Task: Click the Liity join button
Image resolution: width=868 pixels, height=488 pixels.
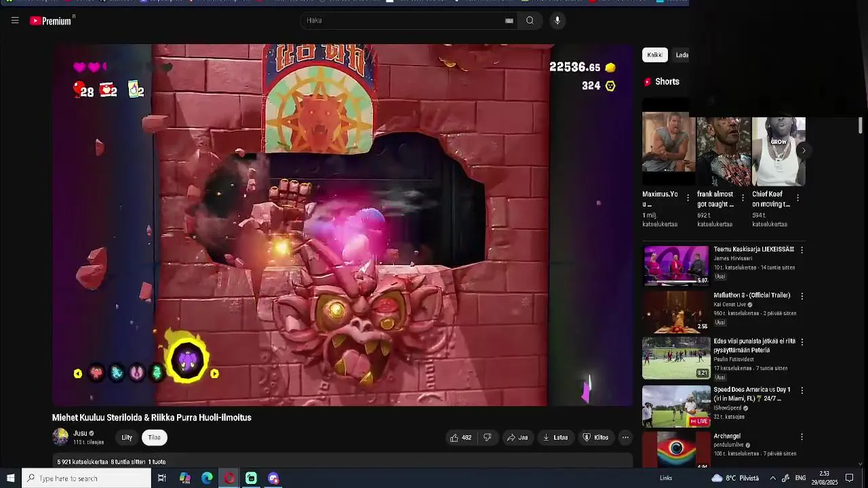Action: (127, 437)
